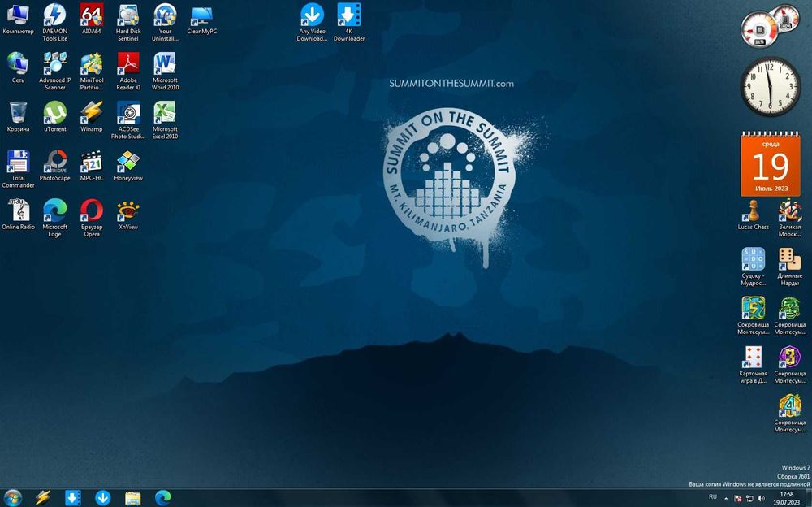Launch Adobe Reader XI
812x507 pixels.
128,71
